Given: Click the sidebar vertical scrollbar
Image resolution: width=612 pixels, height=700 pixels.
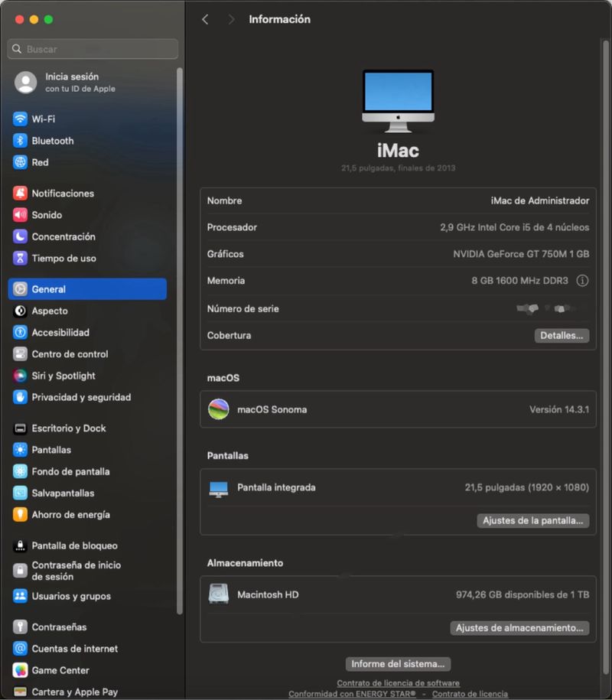Looking at the screenshot, I should pos(180,341).
